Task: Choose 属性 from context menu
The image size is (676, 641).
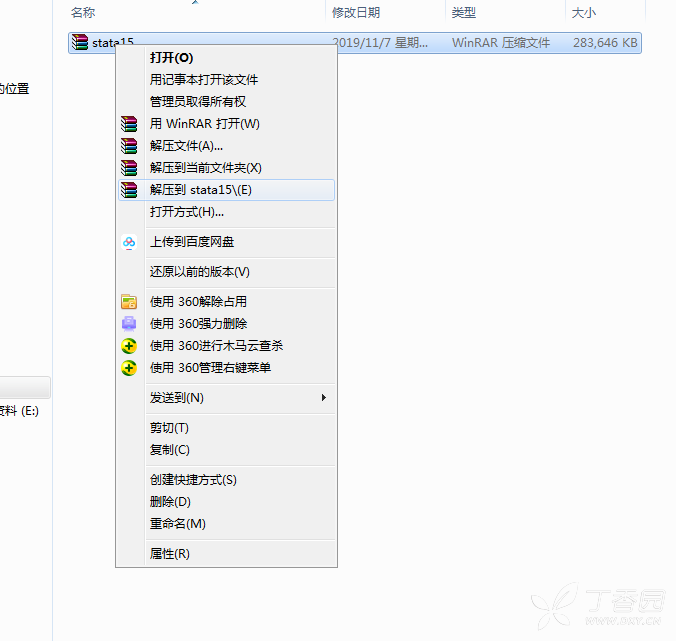Action: coord(170,554)
